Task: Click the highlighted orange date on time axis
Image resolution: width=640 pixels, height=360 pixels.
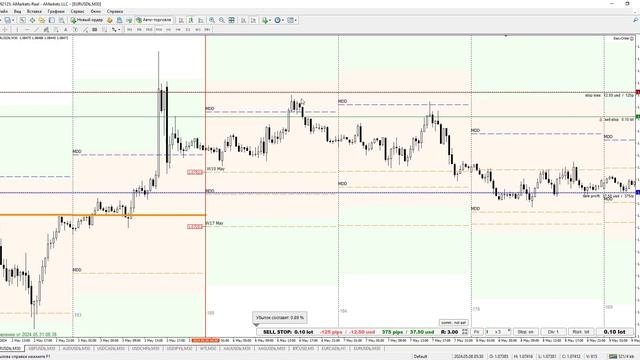Action: (206, 340)
